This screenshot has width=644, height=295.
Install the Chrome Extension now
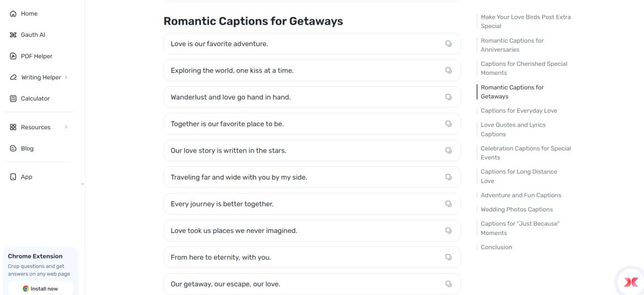click(40, 288)
